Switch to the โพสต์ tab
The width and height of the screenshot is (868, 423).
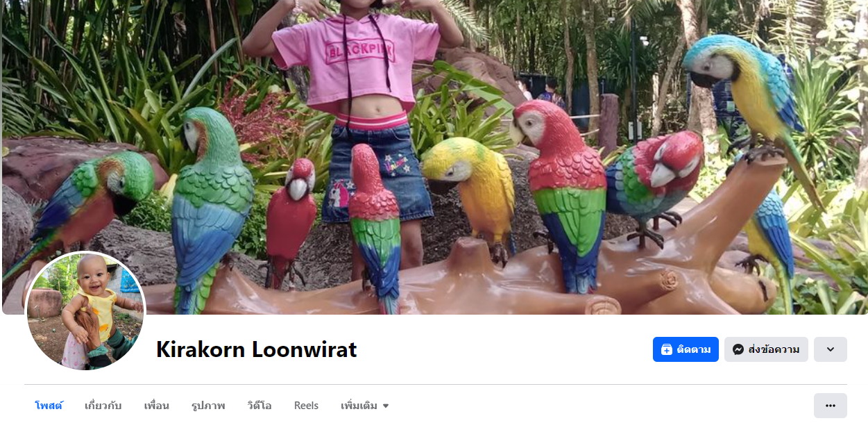tap(49, 406)
